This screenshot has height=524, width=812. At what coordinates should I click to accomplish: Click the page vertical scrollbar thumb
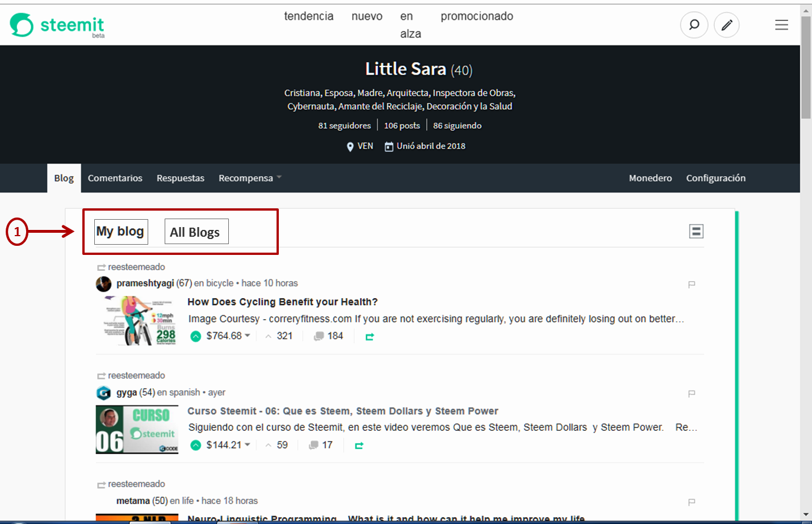(806, 67)
